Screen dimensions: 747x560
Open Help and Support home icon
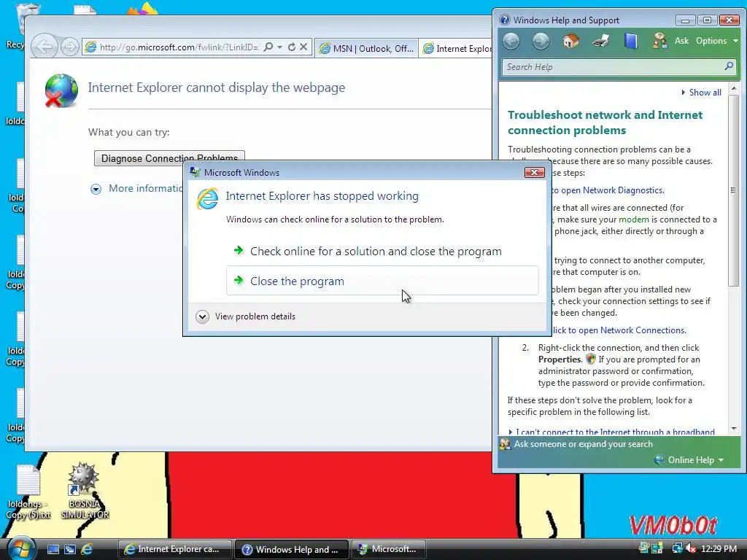(x=570, y=41)
